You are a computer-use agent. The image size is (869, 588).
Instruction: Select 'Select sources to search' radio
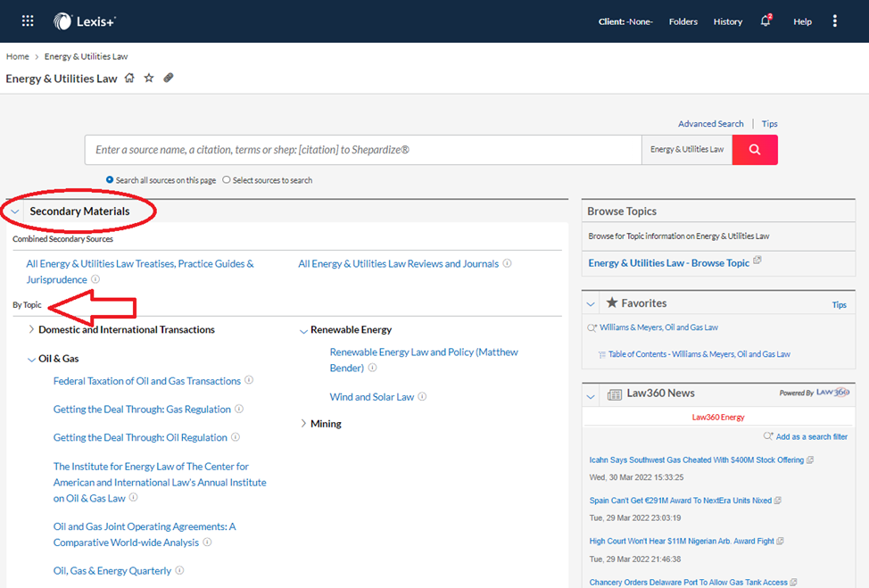(x=226, y=179)
